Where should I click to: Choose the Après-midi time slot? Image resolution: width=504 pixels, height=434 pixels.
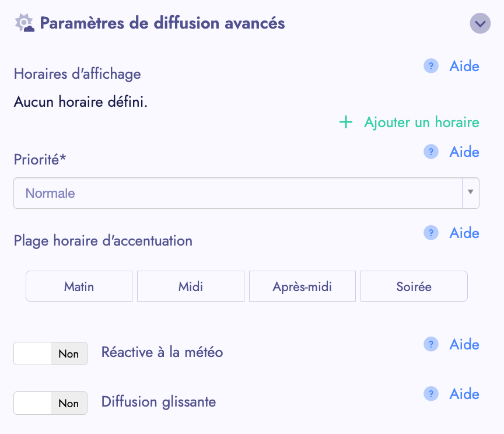click(302, 286)
